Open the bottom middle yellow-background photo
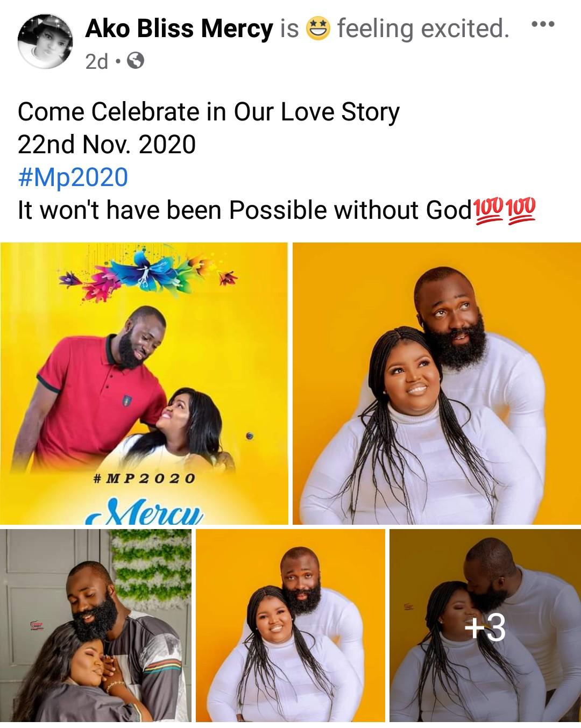The height and width of the screenshot is (728, 581). click(x=290, y=625)
